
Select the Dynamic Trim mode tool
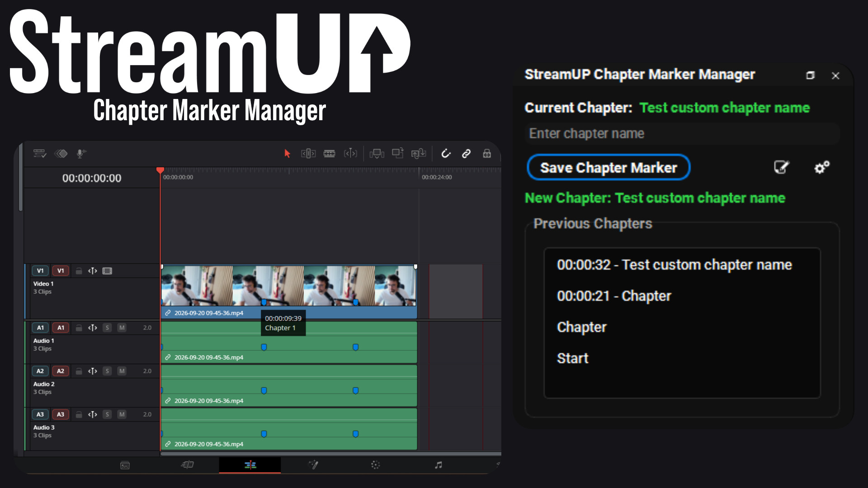(x=330, y=154)
